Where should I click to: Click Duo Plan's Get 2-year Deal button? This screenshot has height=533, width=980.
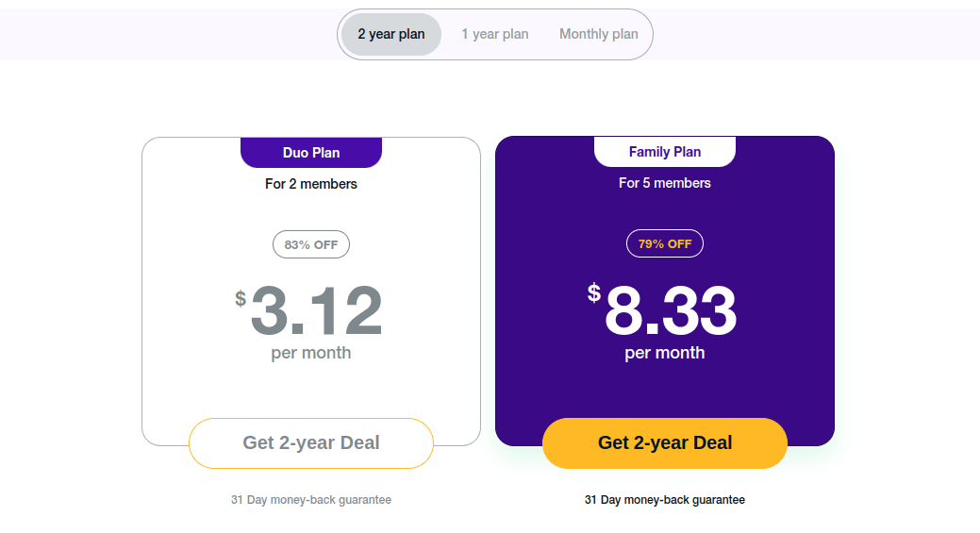[311, 443]
